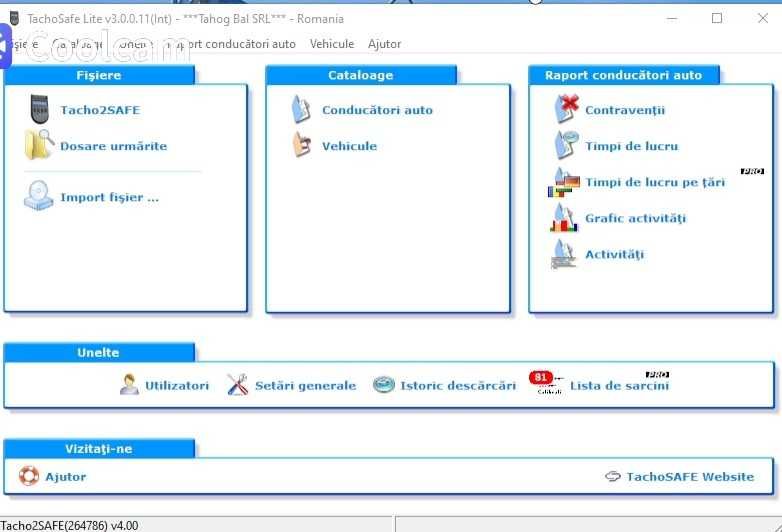The width and height of the screenshot is (782, 532).
Task: Visit the TachoSAFE Website link
Action: (x=690, y=477)
